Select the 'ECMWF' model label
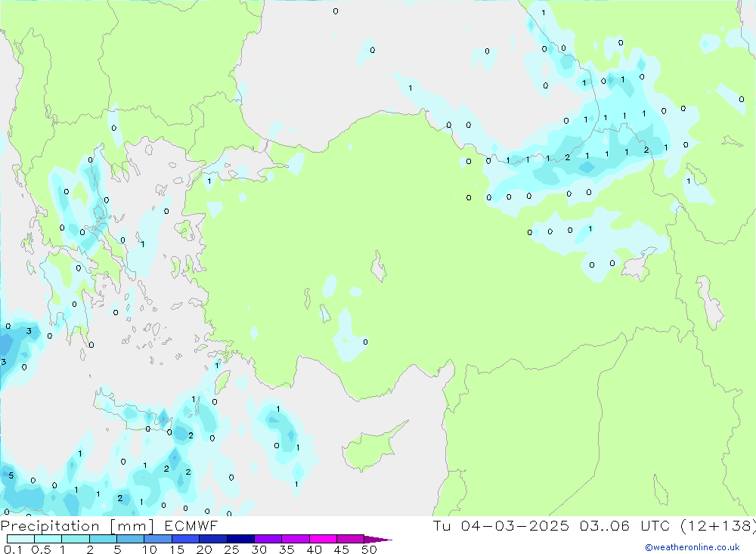This screenshot has height=554, width=756. pyautogui.click(x=191, y=525)
